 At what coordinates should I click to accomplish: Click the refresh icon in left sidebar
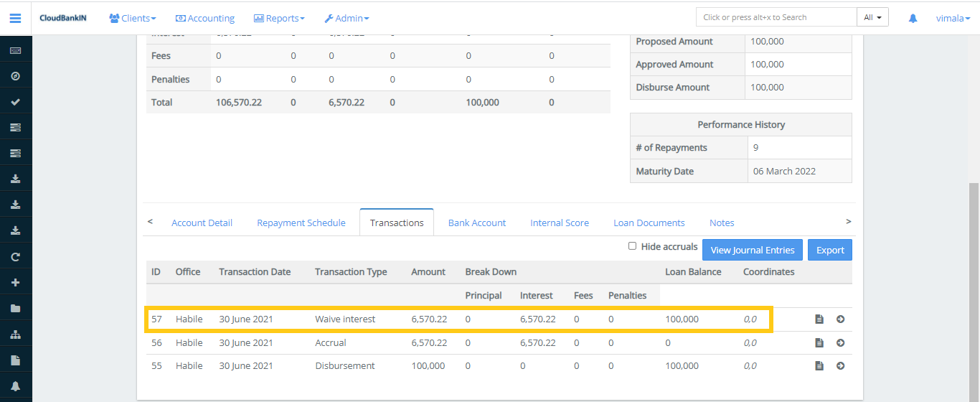(15, 256)
